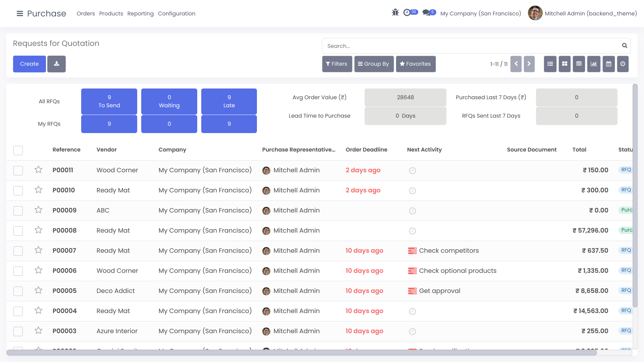Switch to calendar view

pos(608,64)
